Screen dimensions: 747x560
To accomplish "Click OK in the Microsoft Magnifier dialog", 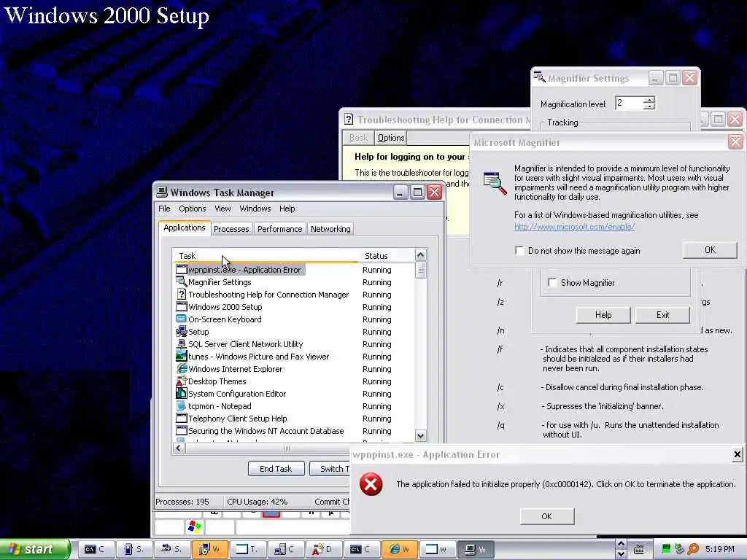I will coord(710,250).
